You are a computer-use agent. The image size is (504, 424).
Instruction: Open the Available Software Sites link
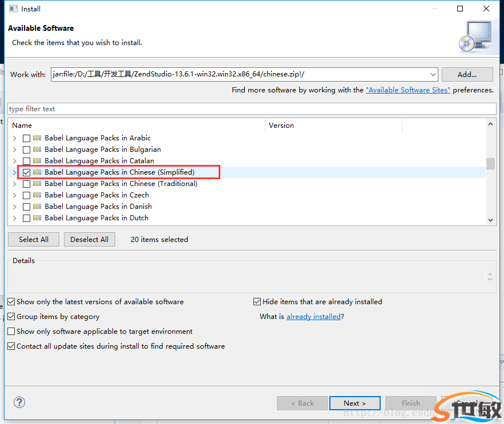pos(408,90)
